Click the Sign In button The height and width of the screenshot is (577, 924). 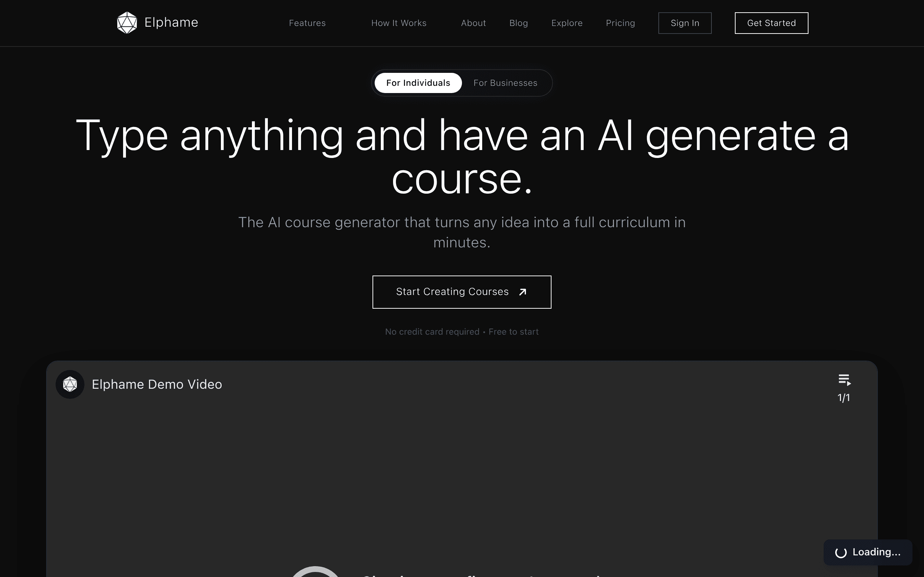(x=685, y=23)
